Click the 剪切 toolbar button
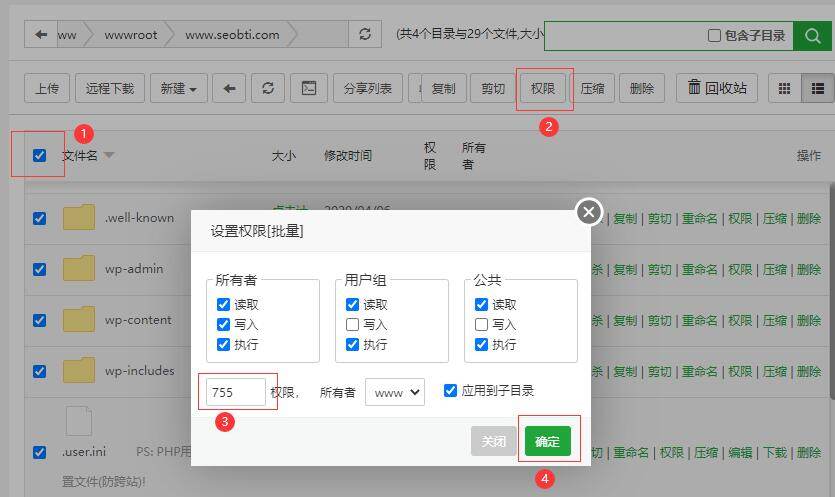Screen dimensions: 835x497 tap(493, 88)
